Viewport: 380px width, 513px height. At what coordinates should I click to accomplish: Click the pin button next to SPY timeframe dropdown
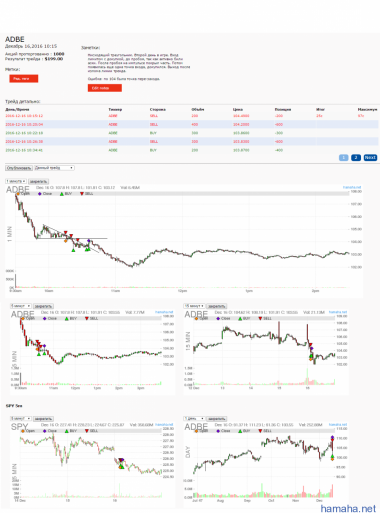pyautogui.click(x=43, y=419)
